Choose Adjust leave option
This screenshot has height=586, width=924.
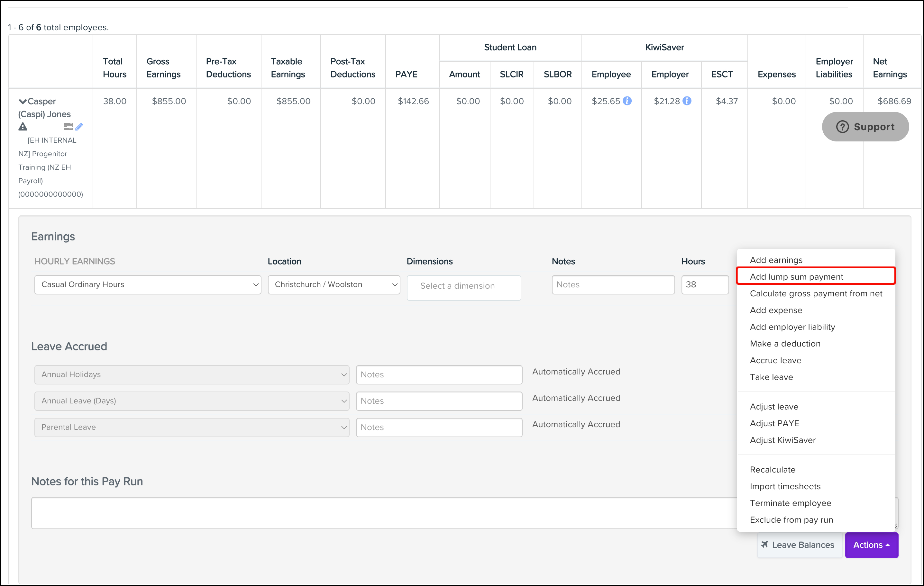774,407
